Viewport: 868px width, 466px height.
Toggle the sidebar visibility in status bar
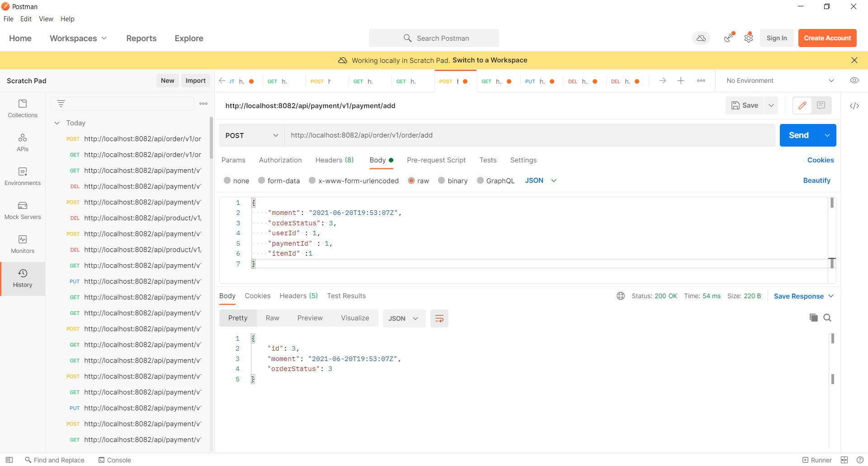[9, 460]
